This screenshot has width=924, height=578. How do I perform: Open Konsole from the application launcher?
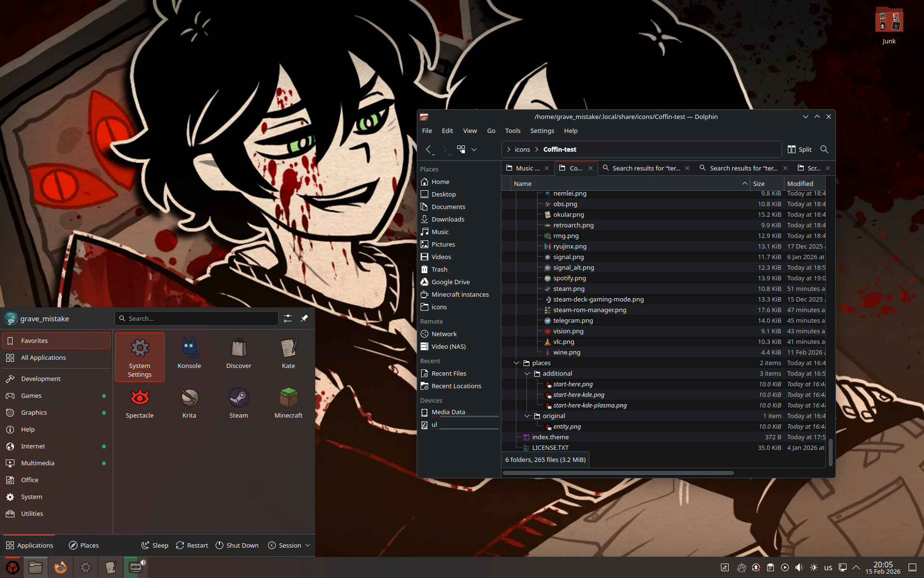click(x=189, y=353)
